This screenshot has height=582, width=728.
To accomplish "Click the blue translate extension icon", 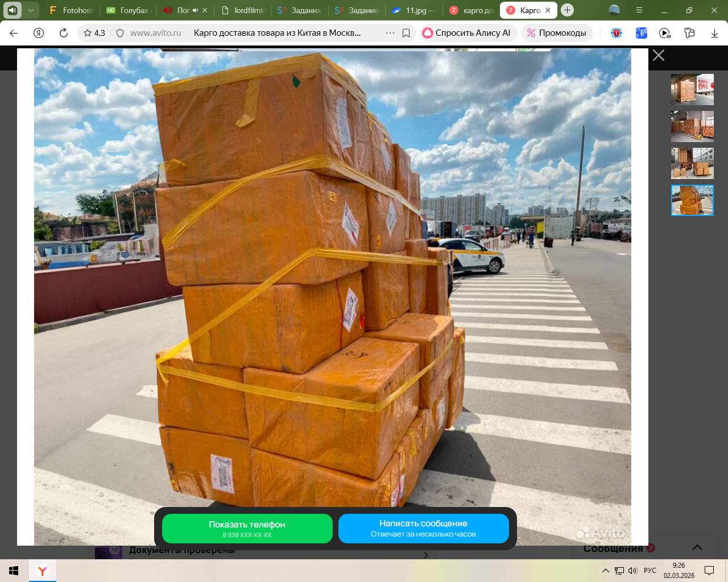I will pyautogui.click(x=641, y=33).
